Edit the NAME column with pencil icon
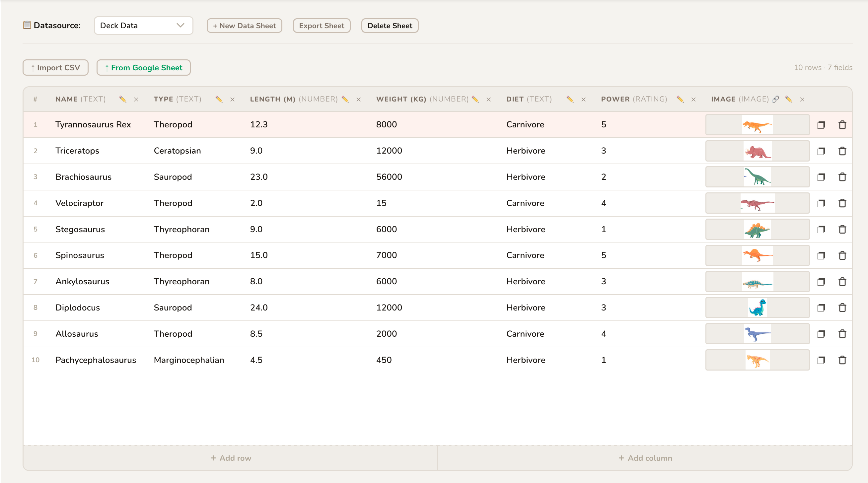 [123, 99]
